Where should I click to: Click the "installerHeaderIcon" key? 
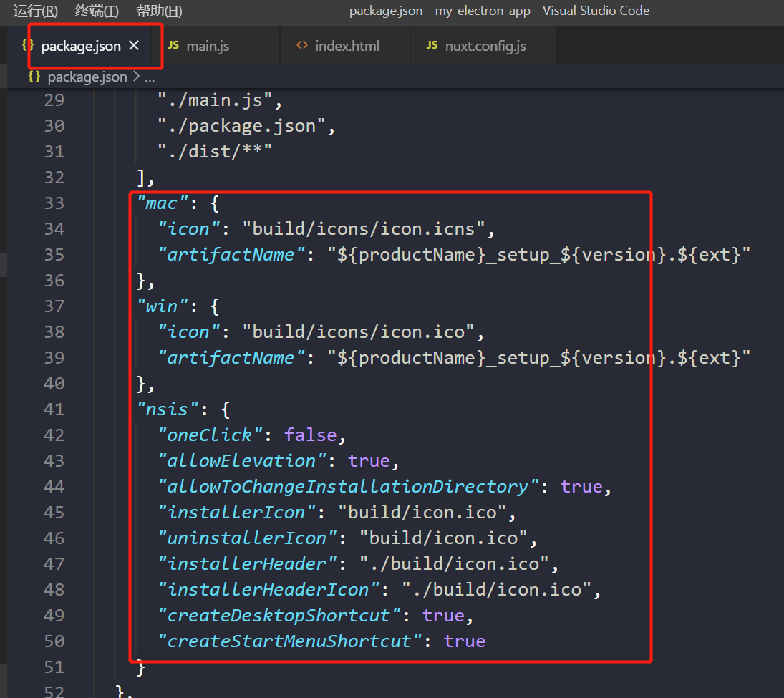pos(268,590)
